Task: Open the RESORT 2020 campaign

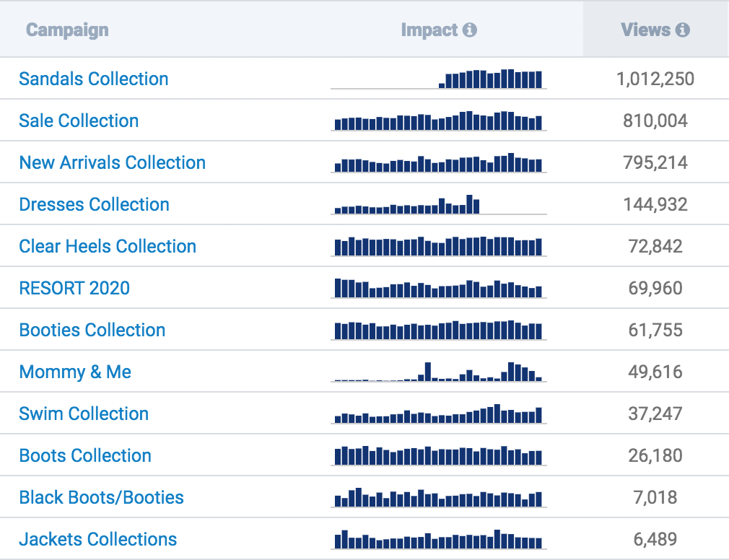Action: (x=74, y=288)
